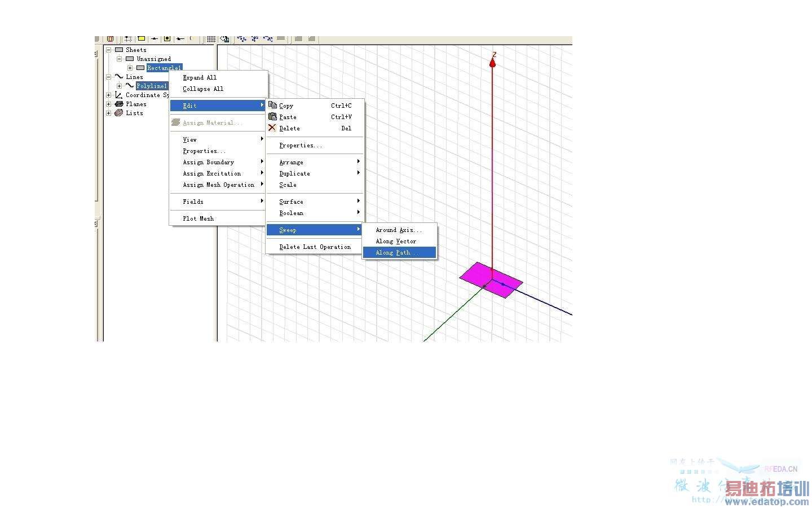
Task: Select the Unassigned label in the tree
Action: 153,59
